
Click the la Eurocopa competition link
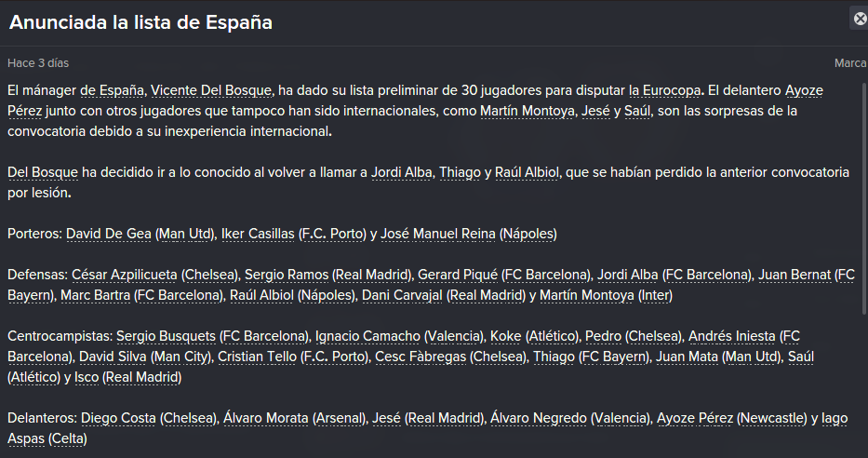(x=665, y=90)
